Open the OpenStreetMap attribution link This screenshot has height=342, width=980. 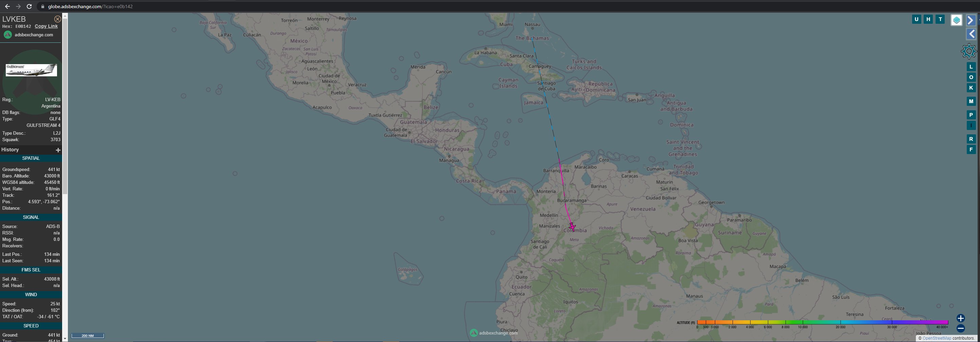point(937,338)
